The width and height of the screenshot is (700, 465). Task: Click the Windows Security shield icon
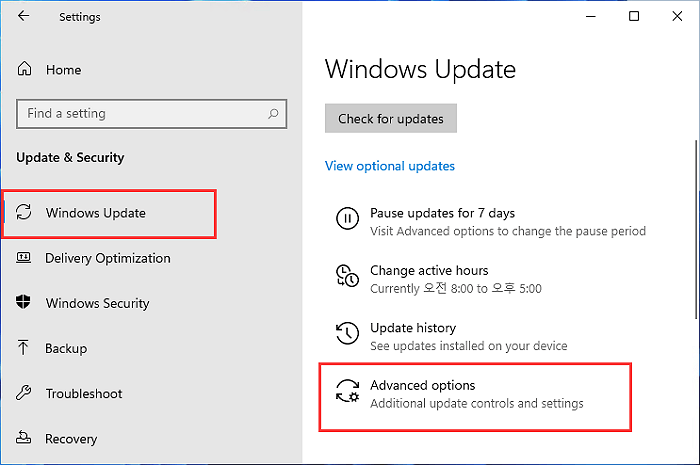pyautogui.click(x=24, y=303)
